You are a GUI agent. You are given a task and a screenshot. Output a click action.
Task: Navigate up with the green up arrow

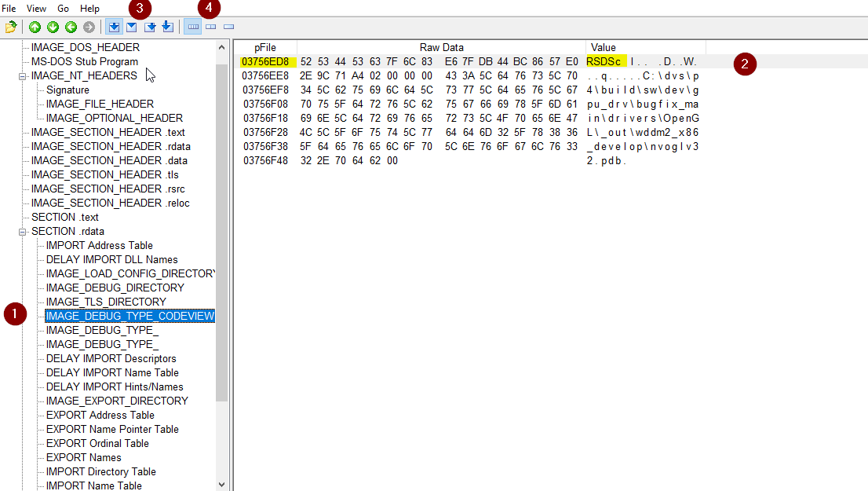coord(35,26)
